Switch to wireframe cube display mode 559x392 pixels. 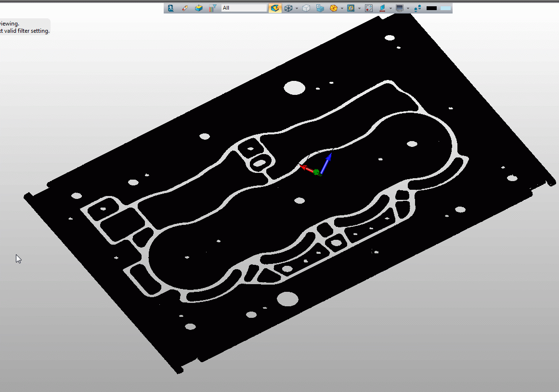288,8
